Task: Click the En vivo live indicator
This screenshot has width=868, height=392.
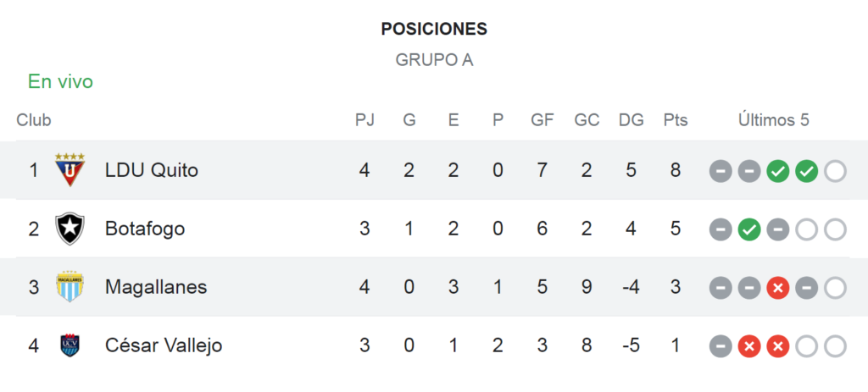Action: [60, 82]
